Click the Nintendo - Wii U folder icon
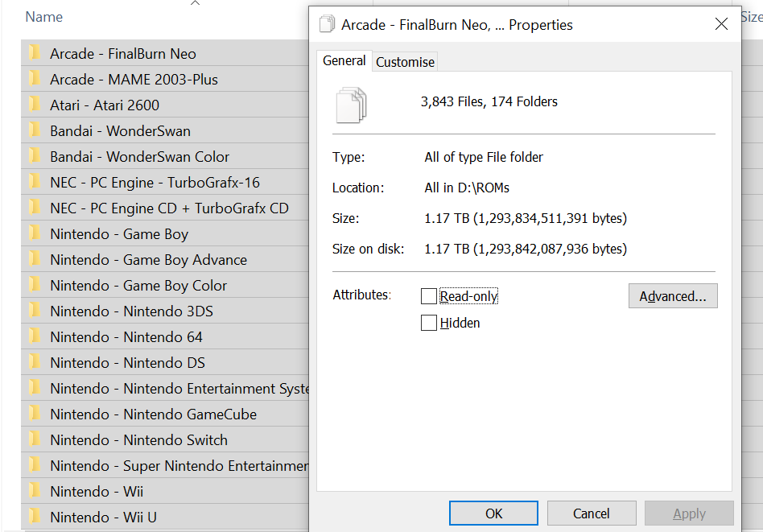This screenshot has width=763, height=532. coord(35,516)
